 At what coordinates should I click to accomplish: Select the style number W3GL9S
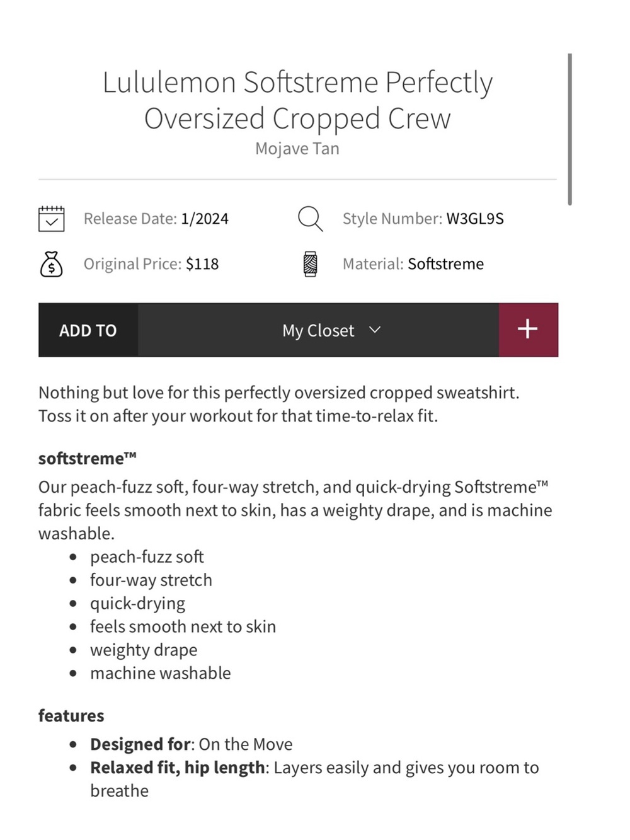click(x=475, y=219)
